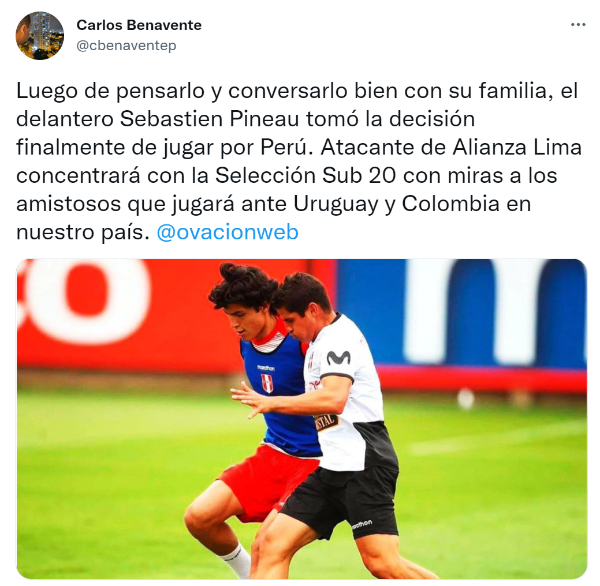
Task: Click the white letter O on the red banner
Action: click(88, 299)
